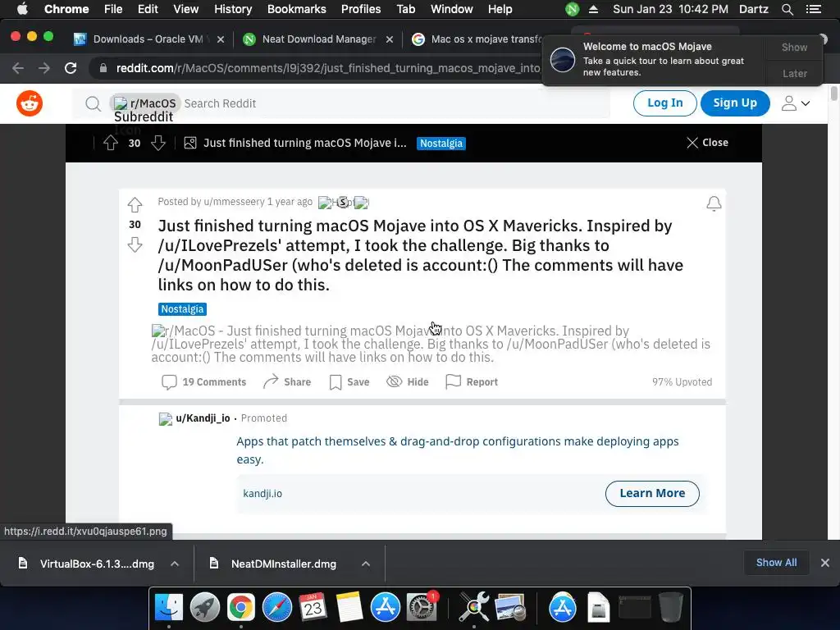
Task: Open Calendar from the Dock
Action: 313,607
